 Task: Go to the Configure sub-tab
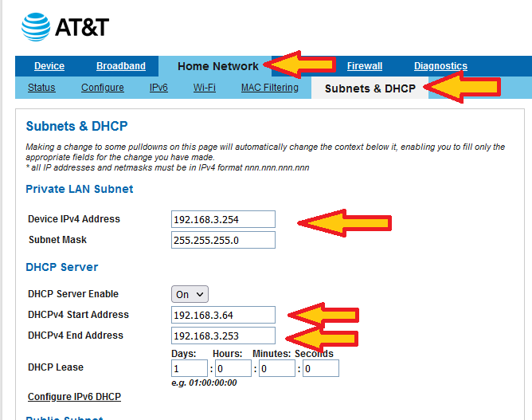pyautogui.click(x=103, y=88)
